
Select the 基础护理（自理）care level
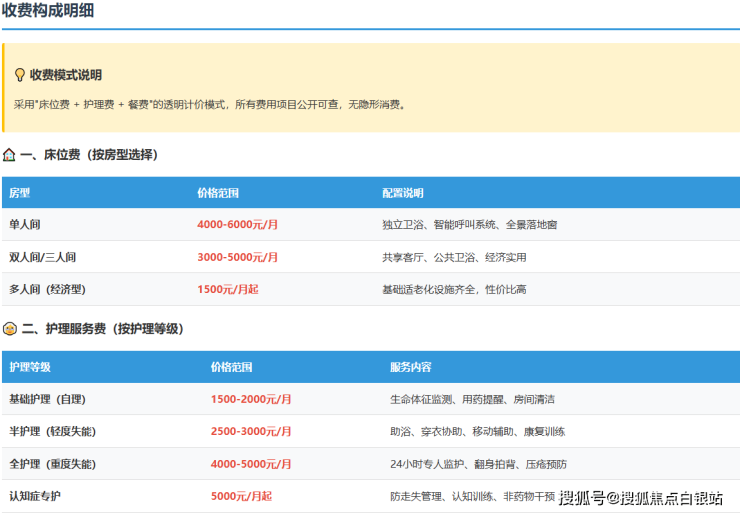(x=48, y=399)
